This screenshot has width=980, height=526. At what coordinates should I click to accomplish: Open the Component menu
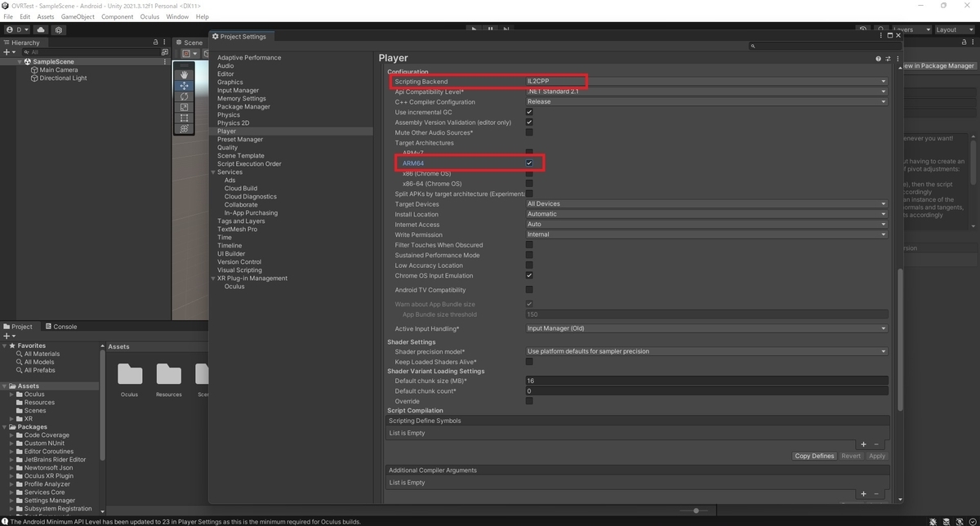pos(118,16)
